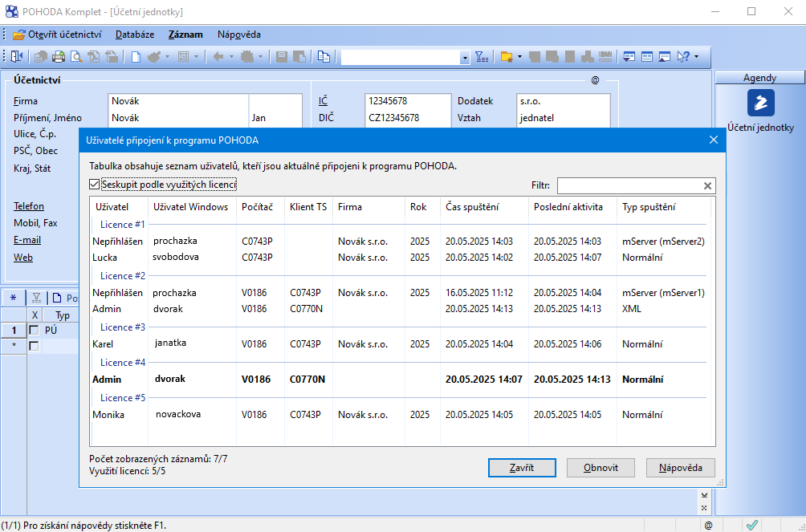Open print preview with the magnifier icon
806x532 pixels.
(x=76, y=56)
